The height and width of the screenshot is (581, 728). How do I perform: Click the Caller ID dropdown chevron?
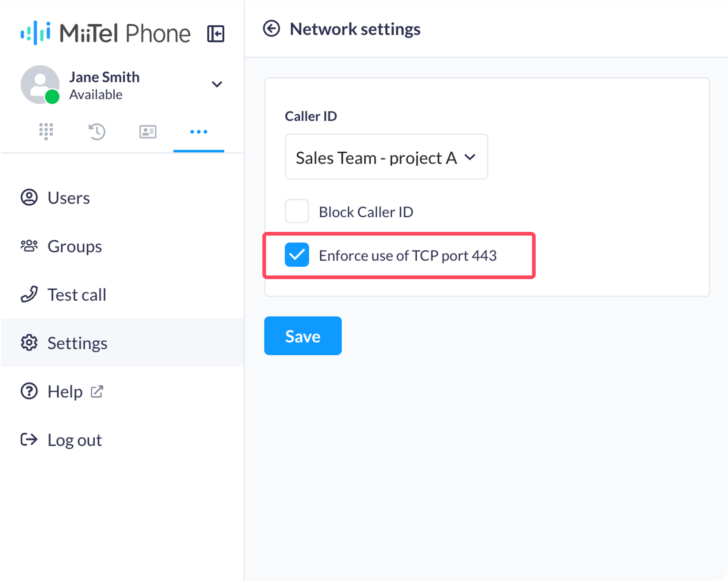coord(470,157)
